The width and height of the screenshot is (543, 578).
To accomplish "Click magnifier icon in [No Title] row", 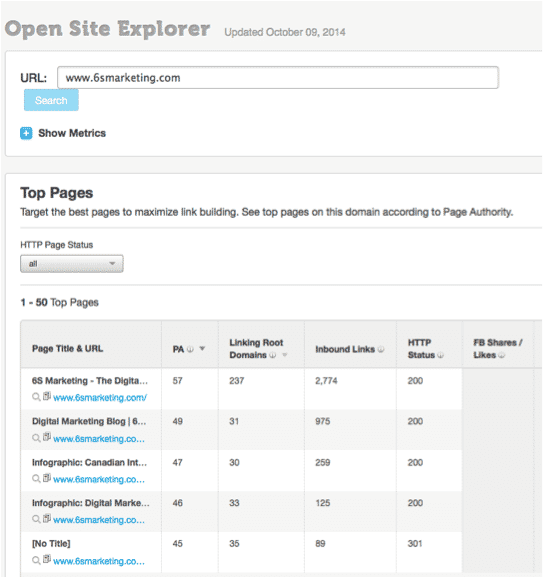I will pyautogui.click(x=36, y=561).
